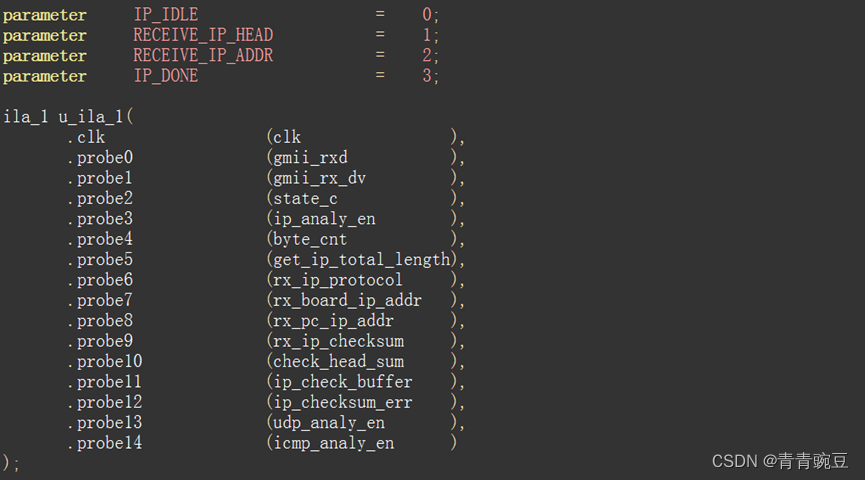The image size is (865, 480).
Task: Click the ila_1 module name
Action: click(26, 117)
